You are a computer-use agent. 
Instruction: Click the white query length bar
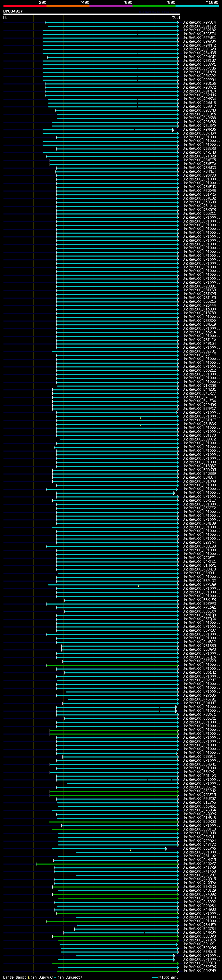coord(92,15)
